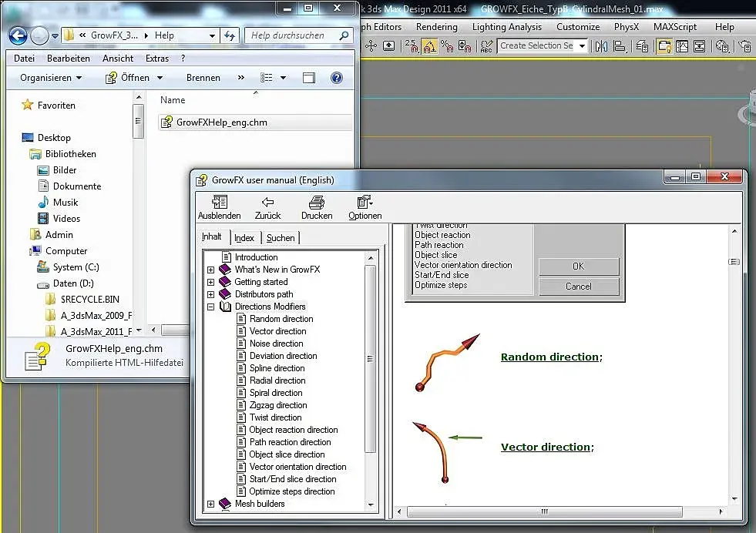
Task: Follow the Vector direction link
Action: [545, 447]
